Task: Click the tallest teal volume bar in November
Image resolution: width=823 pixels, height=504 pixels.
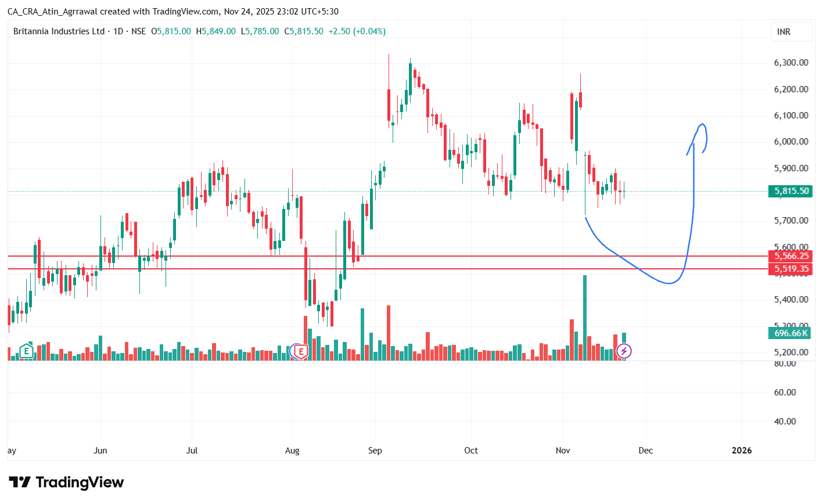Action: 585,318
